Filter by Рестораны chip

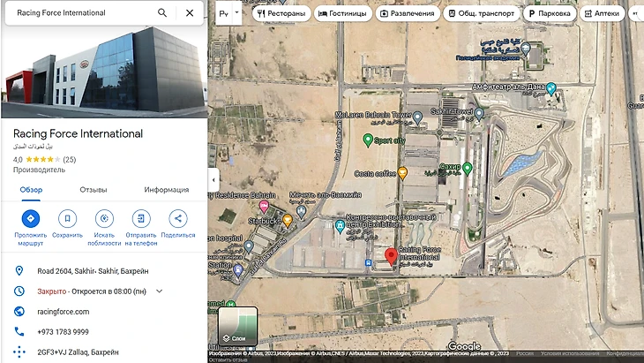(281, 13)
